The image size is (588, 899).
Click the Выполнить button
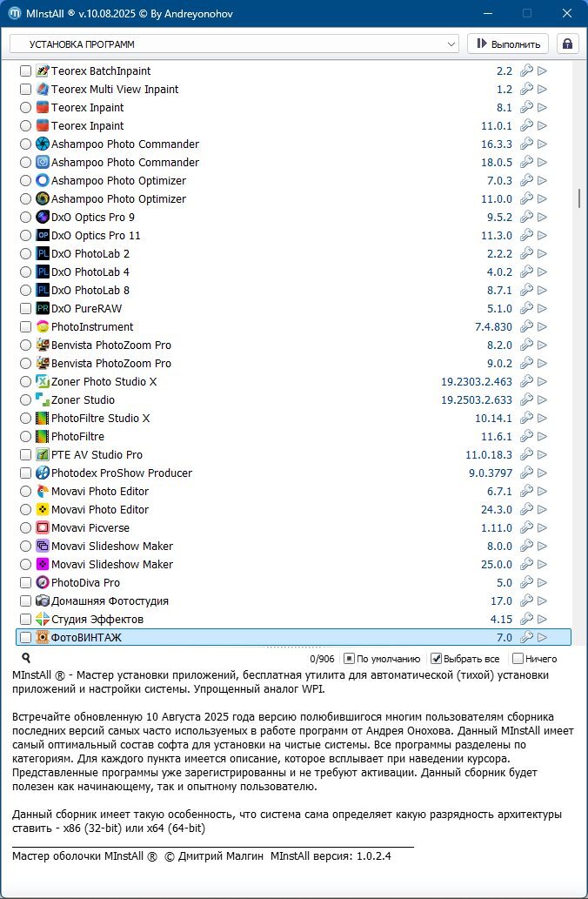[508, 44]
